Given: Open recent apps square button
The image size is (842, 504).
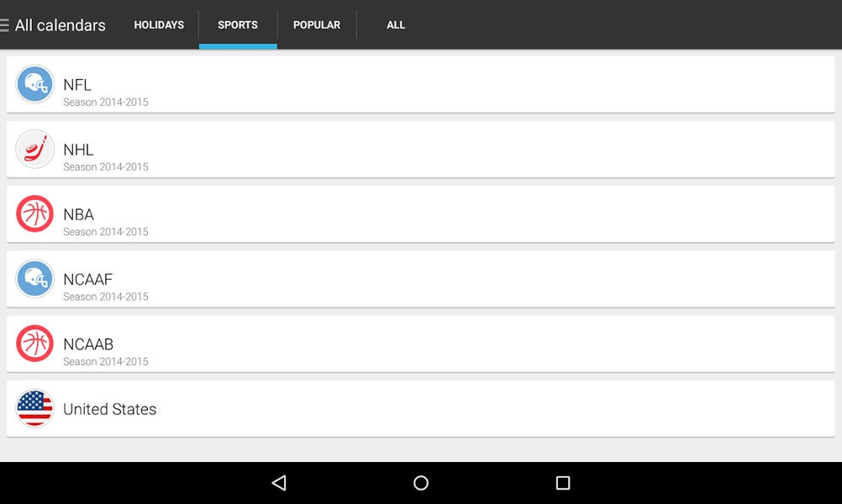Looking at the screenshot, I should (563, 483).
